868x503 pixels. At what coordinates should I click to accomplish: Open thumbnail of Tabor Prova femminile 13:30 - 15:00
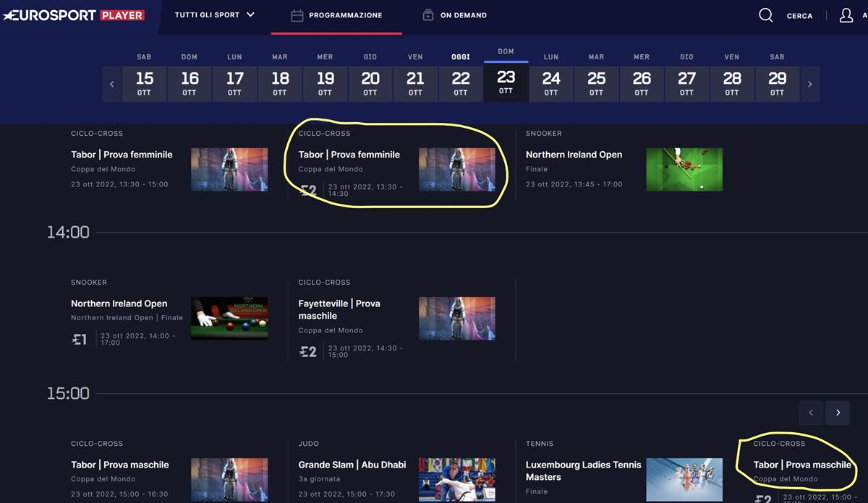click(229, 169)
